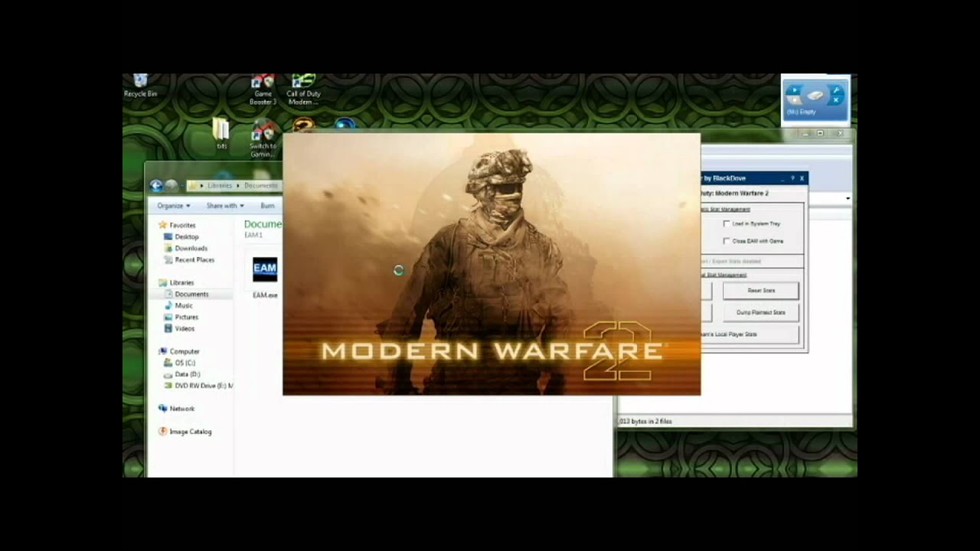Screen dimensions: 980x551
Task: Launch the 'Switch to Gaming' desktop shortcut
Action: pos(263,138)
